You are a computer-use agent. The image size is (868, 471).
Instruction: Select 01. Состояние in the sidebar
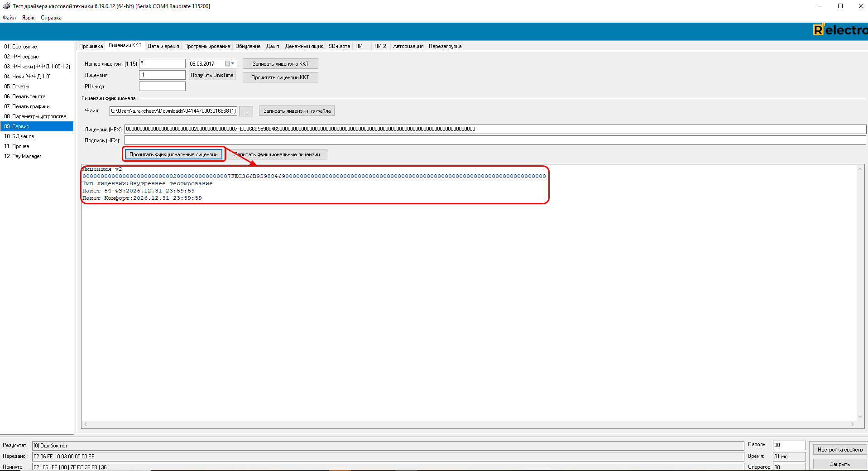[x=20, y=47]
